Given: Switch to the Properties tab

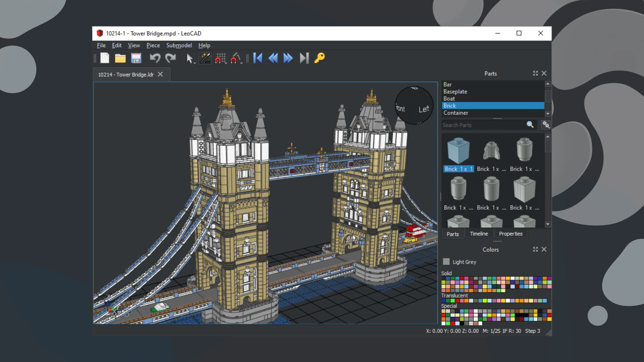Looking at the screenshot, I should click(x=511, y=234).
